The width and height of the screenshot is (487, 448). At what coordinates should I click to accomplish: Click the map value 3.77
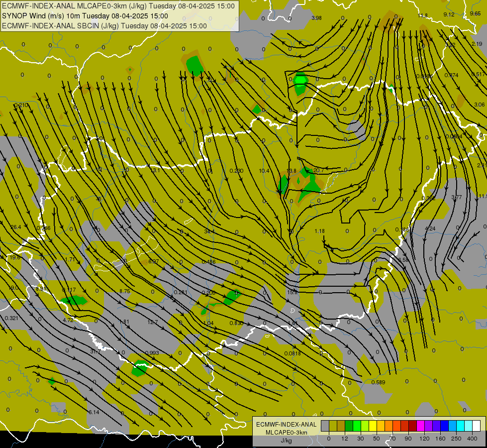click(x=457, y=197)
